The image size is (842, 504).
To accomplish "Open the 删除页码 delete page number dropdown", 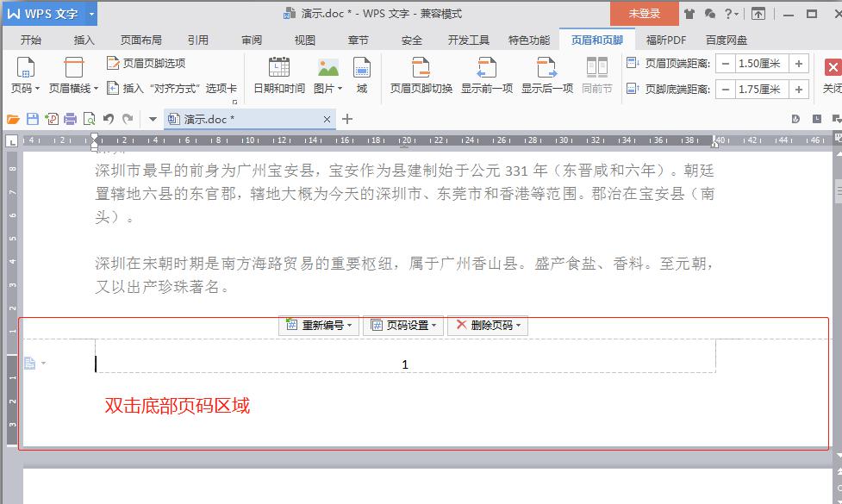I will click(488, 326).
